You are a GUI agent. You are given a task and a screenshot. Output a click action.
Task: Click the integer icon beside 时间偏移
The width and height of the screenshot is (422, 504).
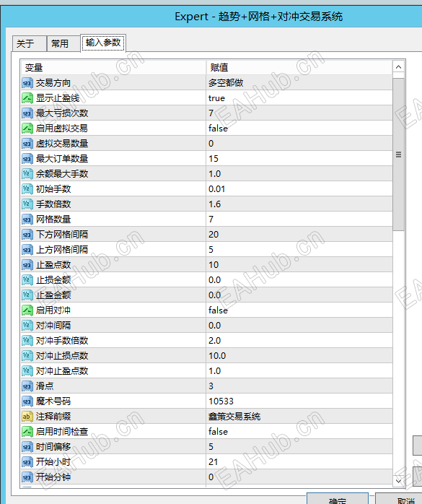[x=27, y=447]
